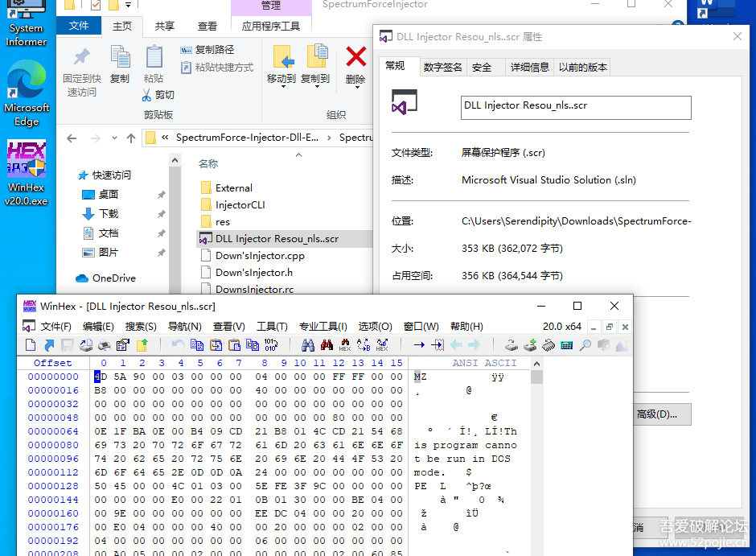This screenshot has width=756, height=556.
Task: Click Copy Block icon in WinHex toolbar
Action: click(x=197, y=345)
